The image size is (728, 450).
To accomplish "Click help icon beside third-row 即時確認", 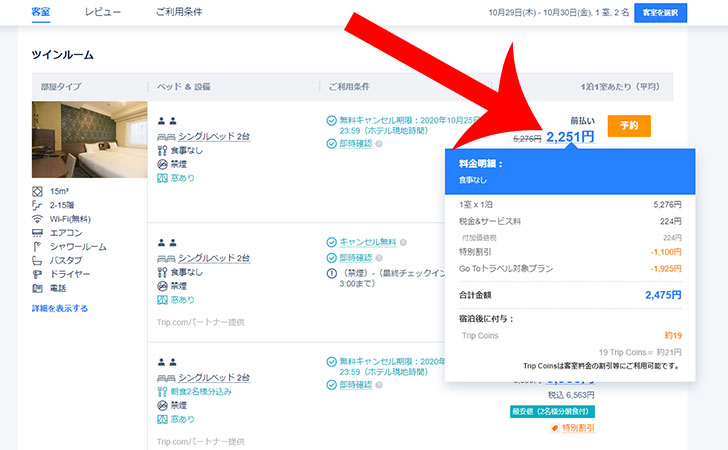I will click(x=379, y=385).
